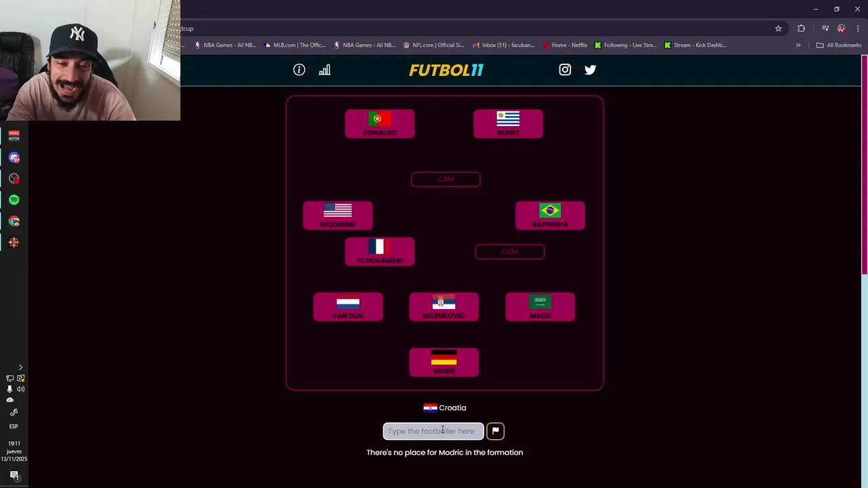Click the flag submit button beside input

(x=495, y=431)
